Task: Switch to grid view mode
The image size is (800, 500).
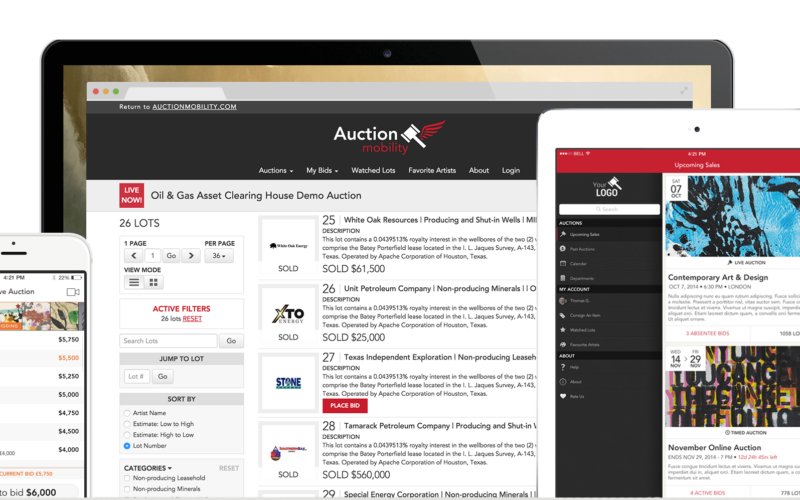Action: (x=153, y=282)
